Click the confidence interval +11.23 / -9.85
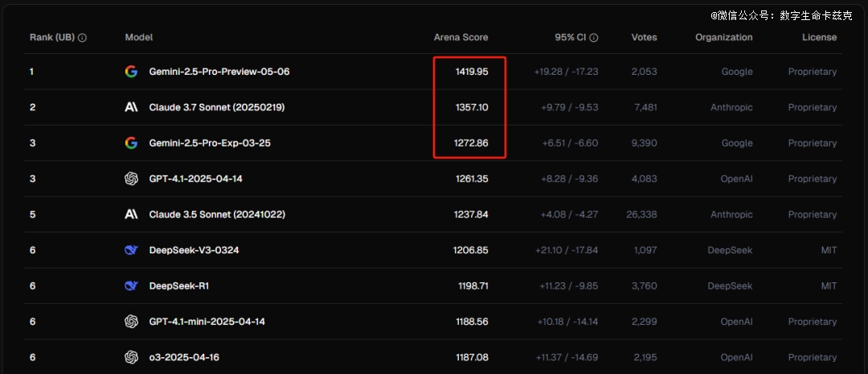 [568, 286]
